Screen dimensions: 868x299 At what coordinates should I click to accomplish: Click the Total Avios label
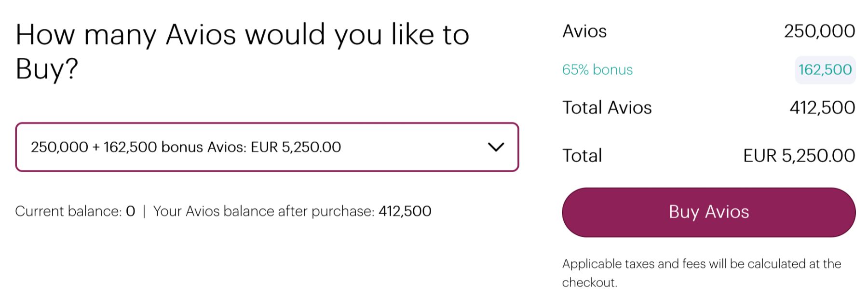pyautogui.click(x=607, y=108)
